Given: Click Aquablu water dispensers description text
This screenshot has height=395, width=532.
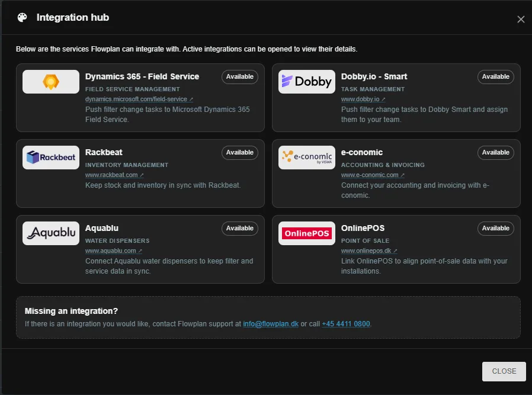Looking at the screenshot, I should tap(169, 266).
